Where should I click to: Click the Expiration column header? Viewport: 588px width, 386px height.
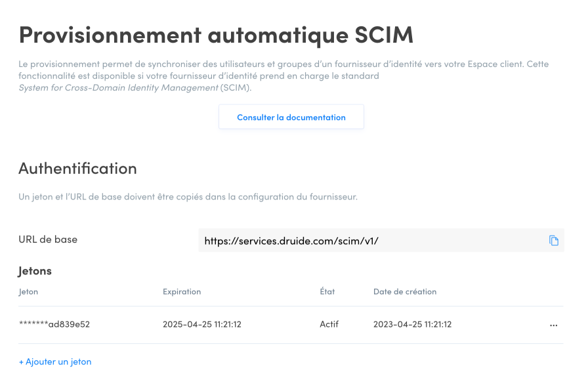tap(182, 291)
